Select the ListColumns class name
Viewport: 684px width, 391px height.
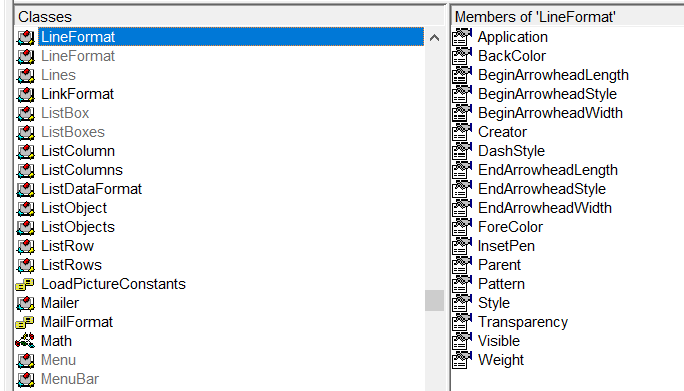coord(82,170)
